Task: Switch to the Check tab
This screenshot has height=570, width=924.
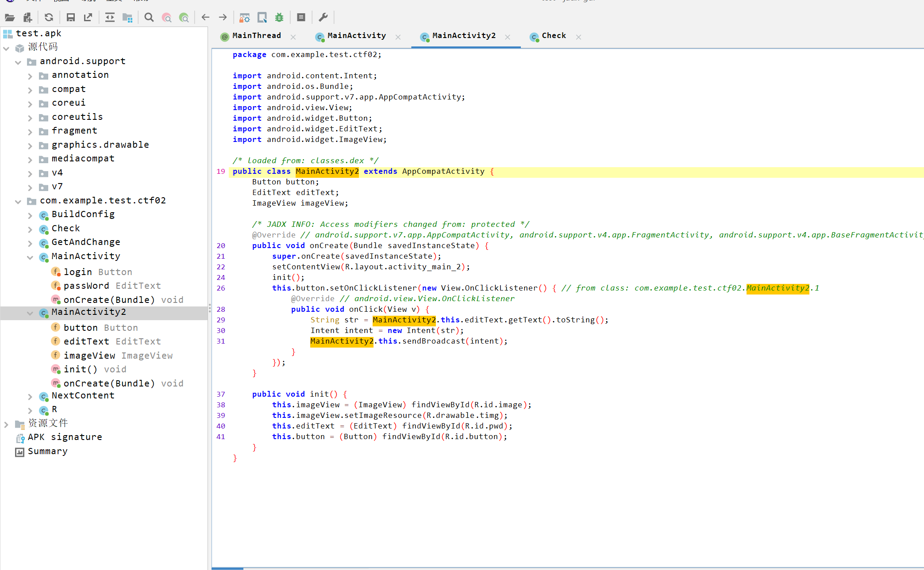Action: [553, 36]
